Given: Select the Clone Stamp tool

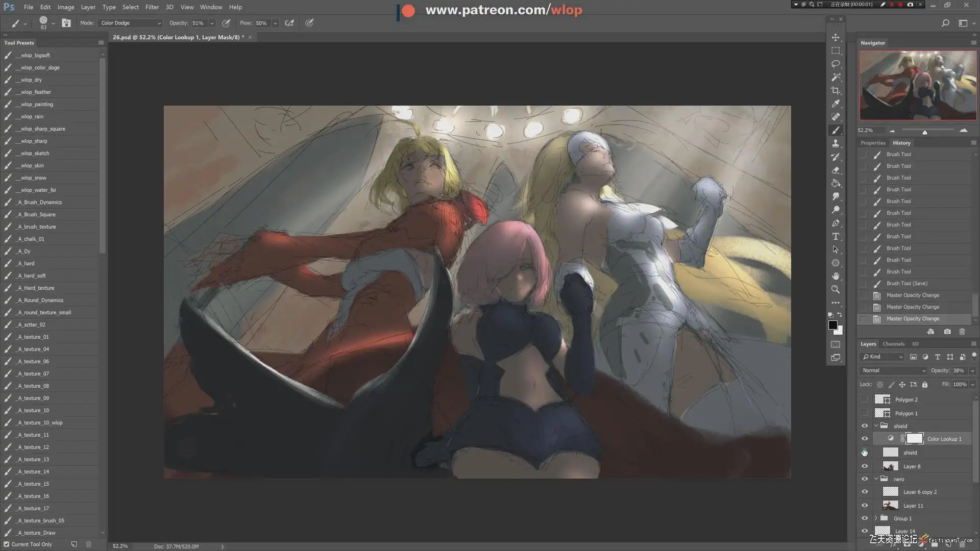Looking at the screenshot, I should click(x=836, y=144).
